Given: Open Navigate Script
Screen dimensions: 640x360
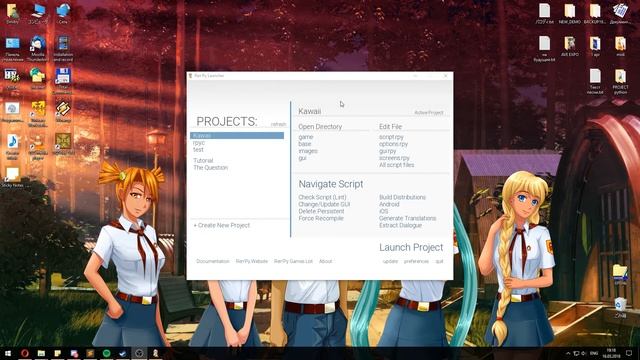Looking at the screenshot, I should 331,184.
